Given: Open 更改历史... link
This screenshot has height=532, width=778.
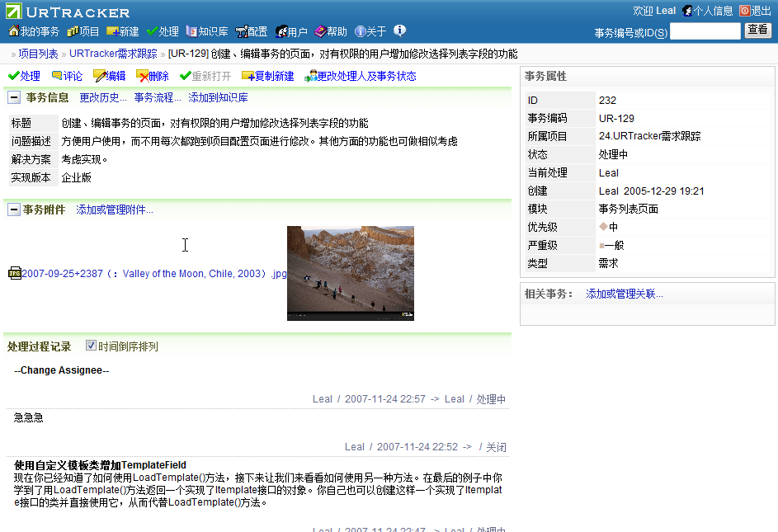Looking at the screenshot, I should click(103, 98).
